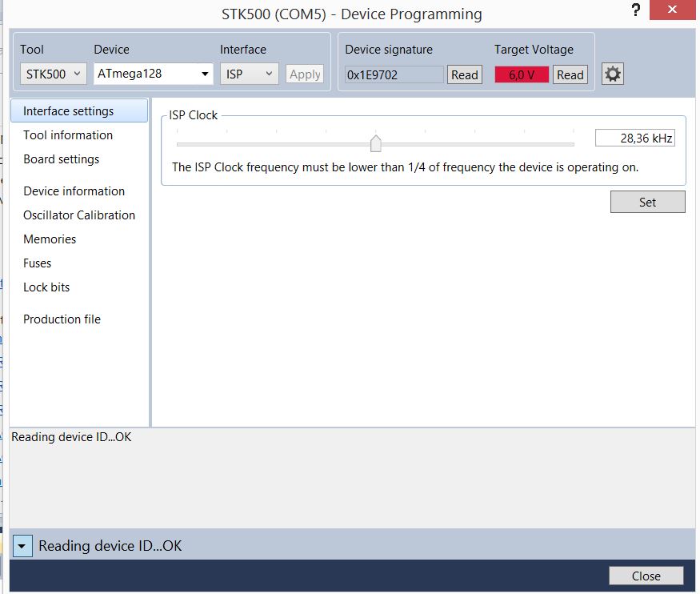The image size is (700, 594).
Task: Read the device signature
Action: 464,74
